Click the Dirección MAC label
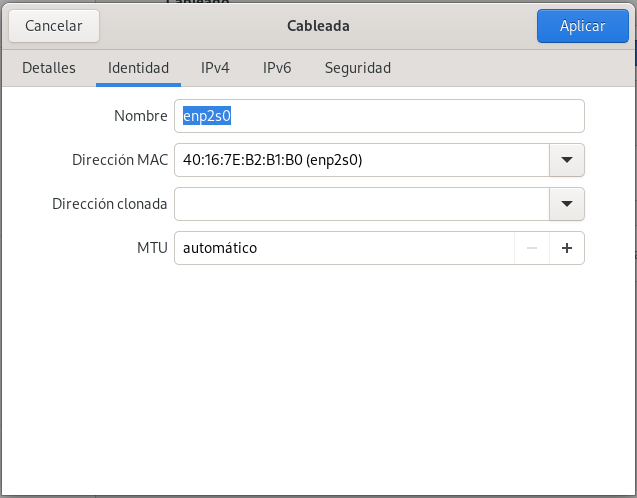The image size is (637, 498). [x=120, y=160]
